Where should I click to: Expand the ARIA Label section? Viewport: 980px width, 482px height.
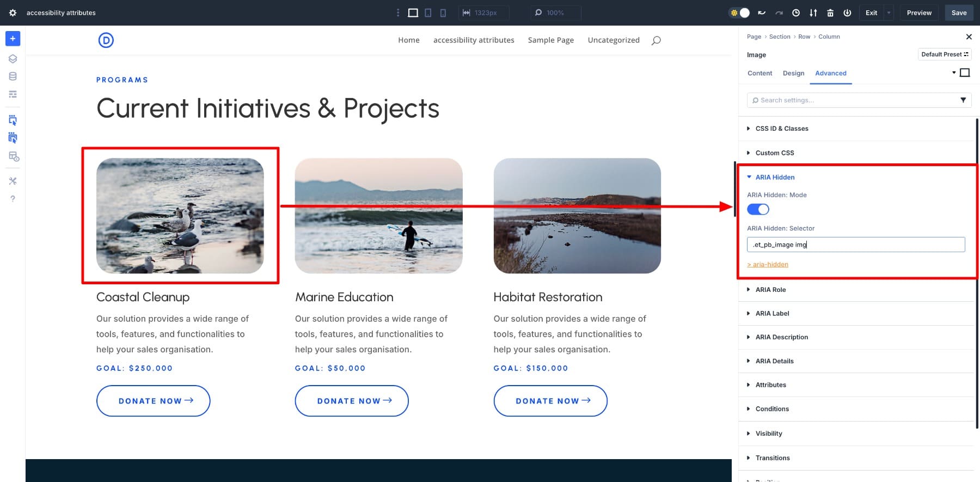(772, 313)
